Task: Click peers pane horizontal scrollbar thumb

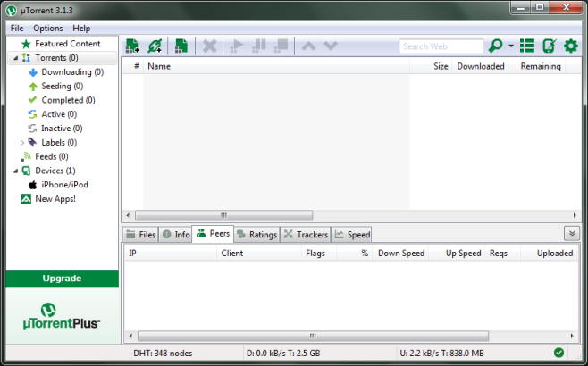Action: (313, 336)
